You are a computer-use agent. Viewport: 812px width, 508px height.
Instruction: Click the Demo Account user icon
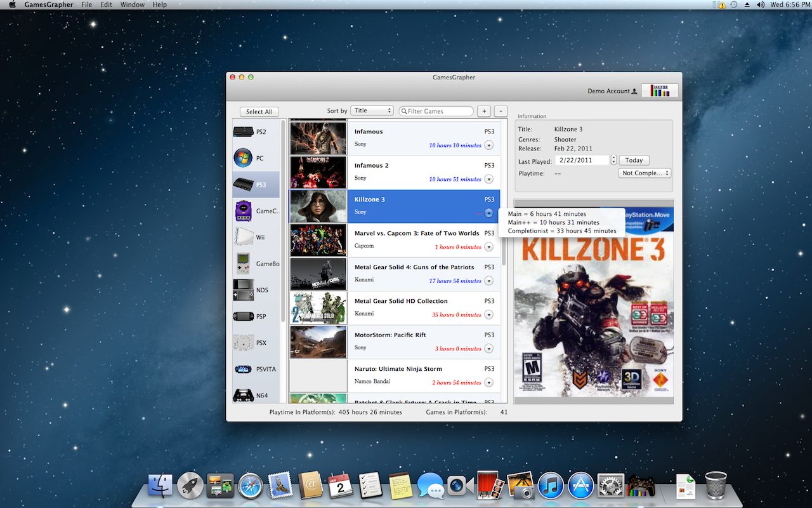pos(634,91)
